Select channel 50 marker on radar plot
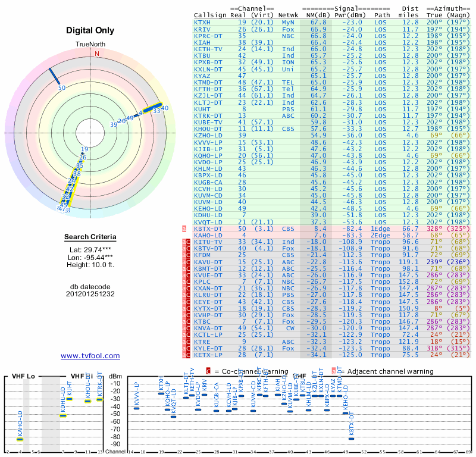The width and height of the screenshot is (476, 457). coord(61,88)
